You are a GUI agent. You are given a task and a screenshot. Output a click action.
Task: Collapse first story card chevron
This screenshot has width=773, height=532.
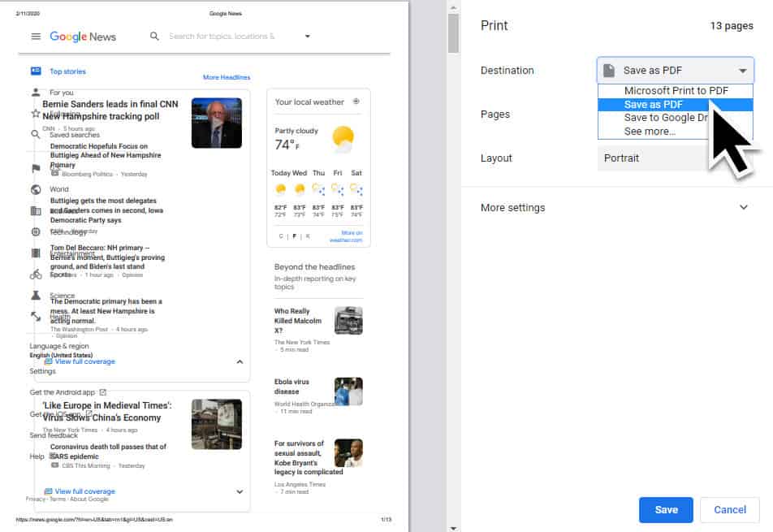pyautogui.click(x=240, y=362)
